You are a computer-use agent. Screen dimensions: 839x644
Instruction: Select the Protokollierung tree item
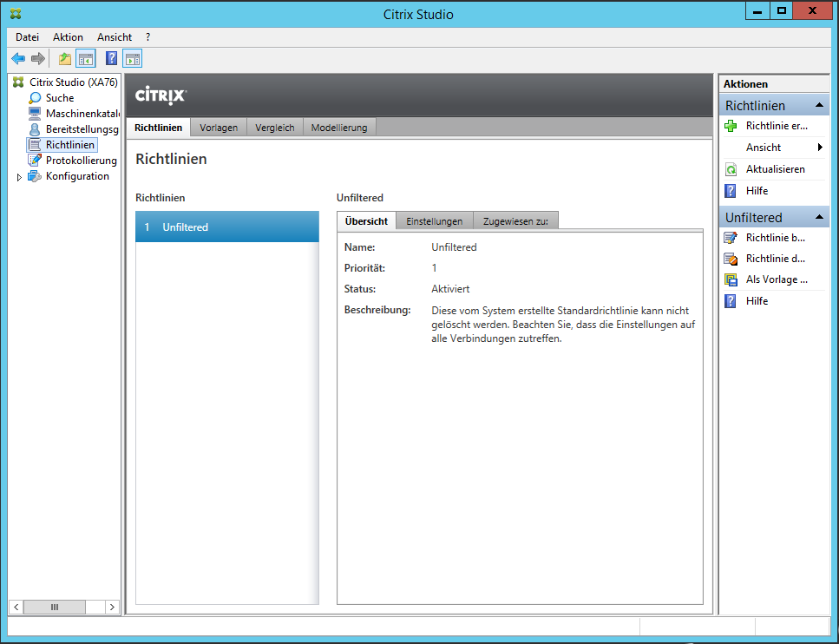tap(81, 160)
